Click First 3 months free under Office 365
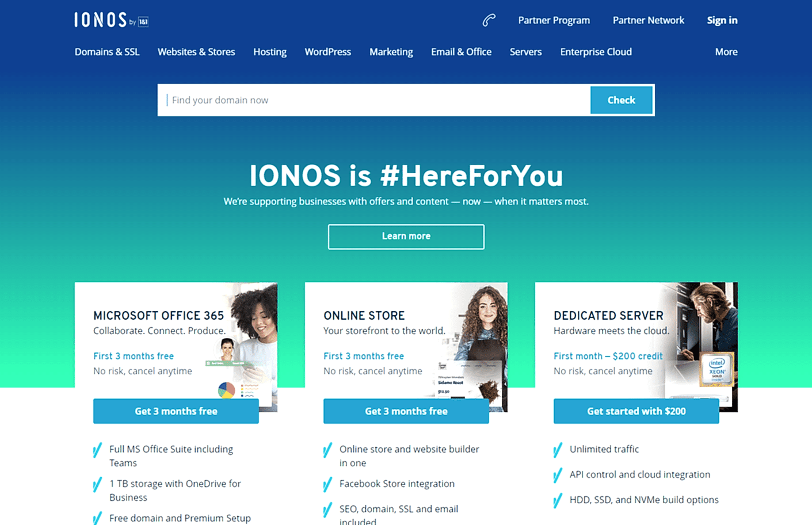This screenshot has height=525, width=812. point(134,356)
